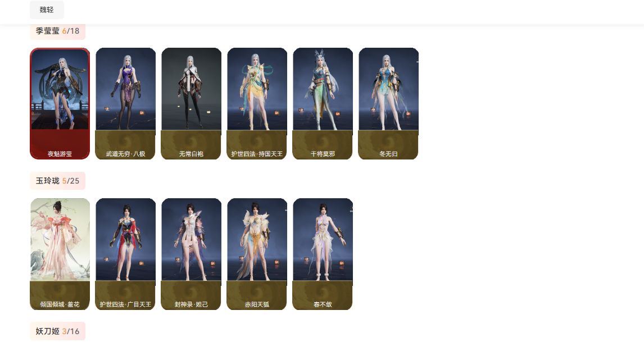Choose the 封神录·妲己 skin thumbnail
Screen dimensions: 644x342
point(192,254)
